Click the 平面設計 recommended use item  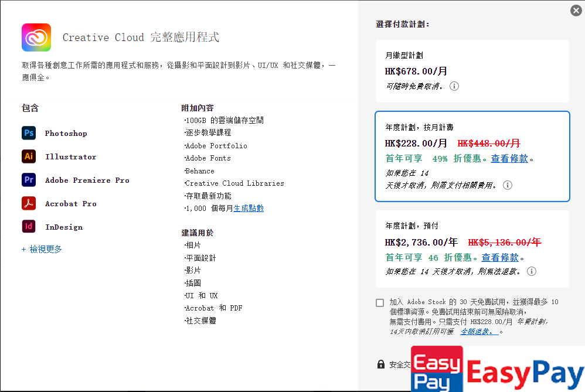coord(200,258)
